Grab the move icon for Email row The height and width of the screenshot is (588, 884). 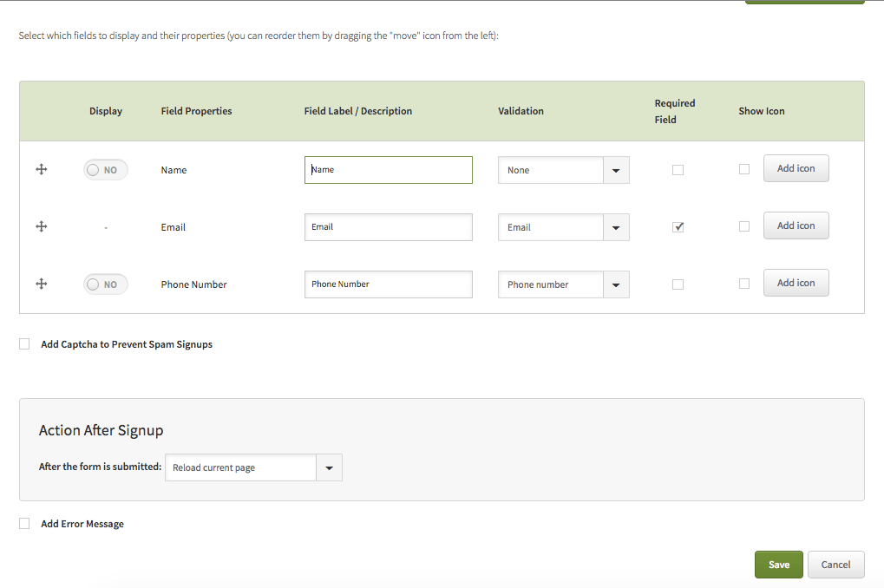click(41, 226)
